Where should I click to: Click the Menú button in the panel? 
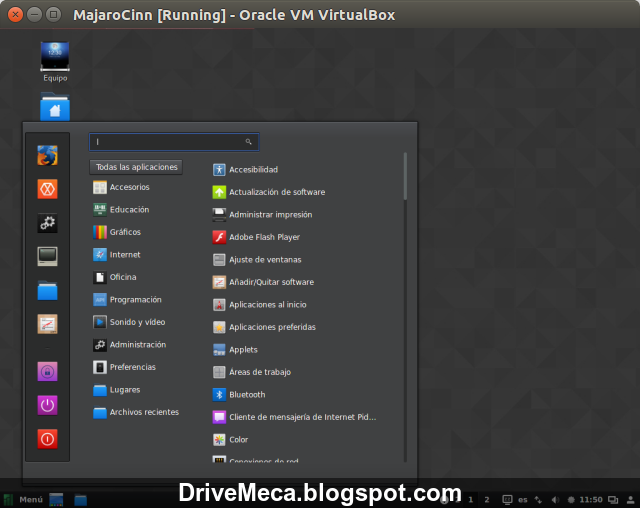click(24, 499)
